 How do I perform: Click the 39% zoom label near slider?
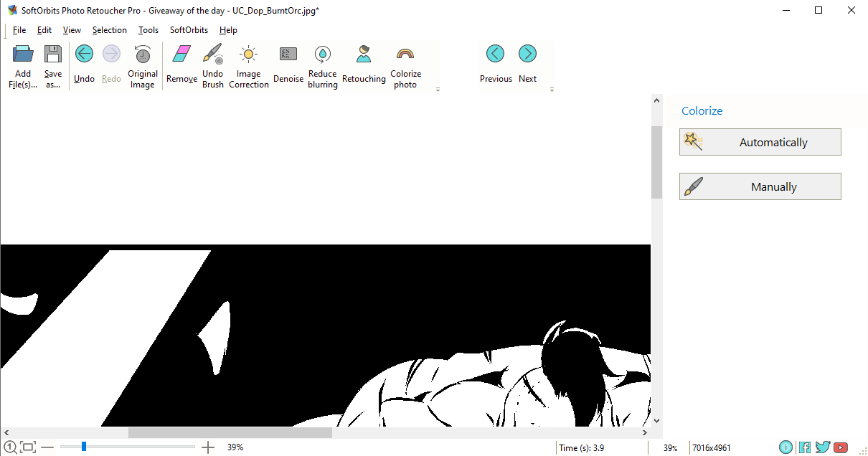tap(235, 447)
